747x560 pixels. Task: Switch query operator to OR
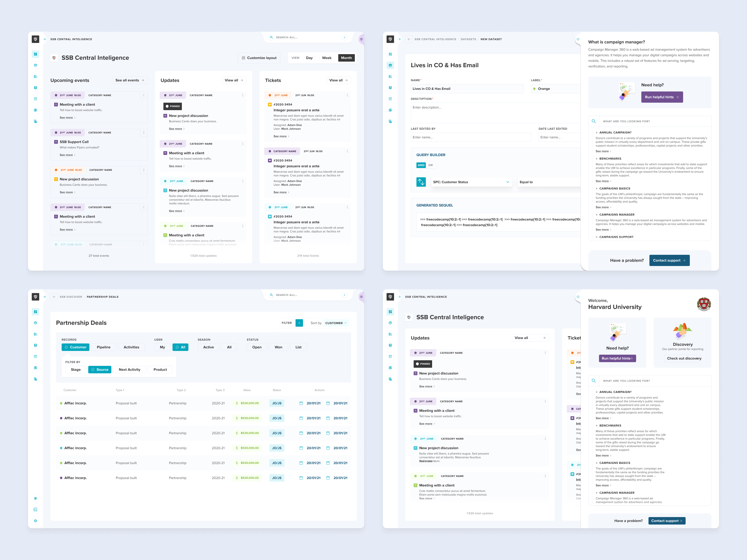[430, 165]
